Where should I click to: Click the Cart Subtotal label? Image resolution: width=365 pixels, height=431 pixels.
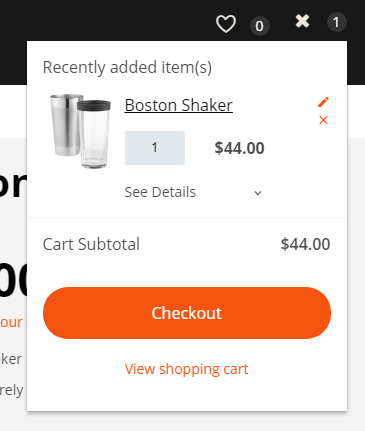[91, 244]
